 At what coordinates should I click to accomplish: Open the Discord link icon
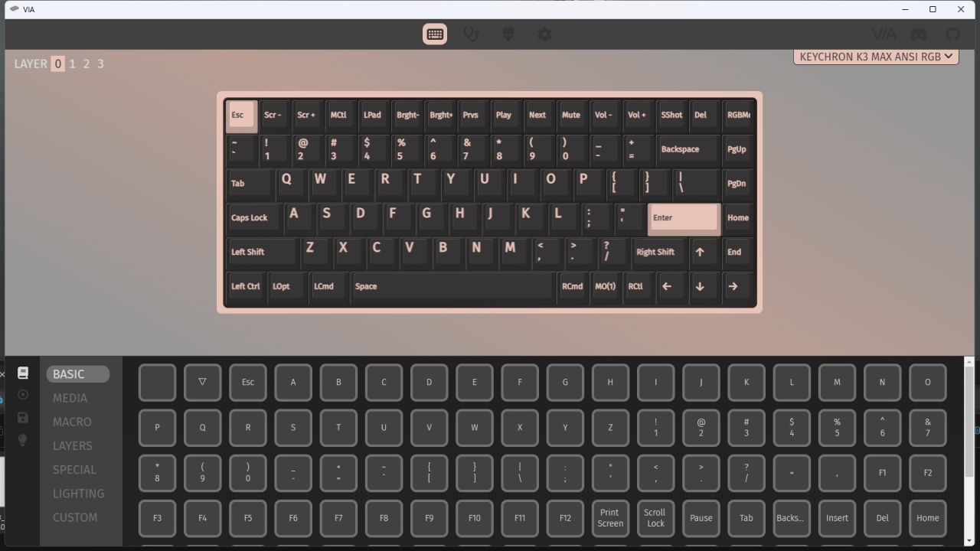point(919,34)
